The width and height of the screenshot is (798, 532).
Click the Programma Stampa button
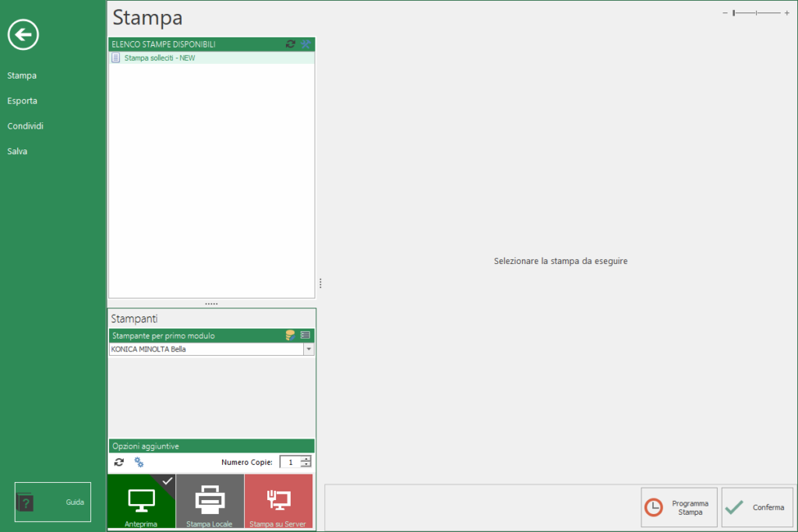pos(679,508)
